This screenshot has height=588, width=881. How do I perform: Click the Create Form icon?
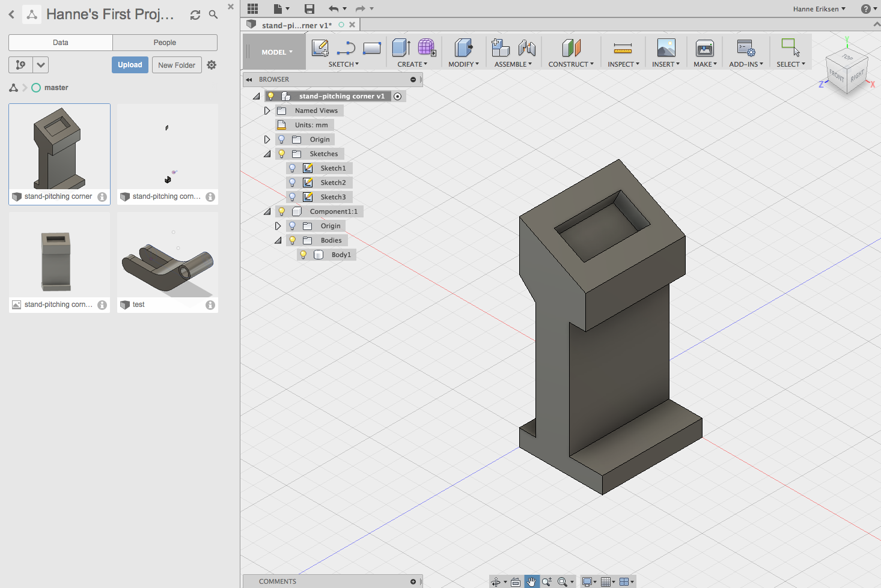(427, 48)
